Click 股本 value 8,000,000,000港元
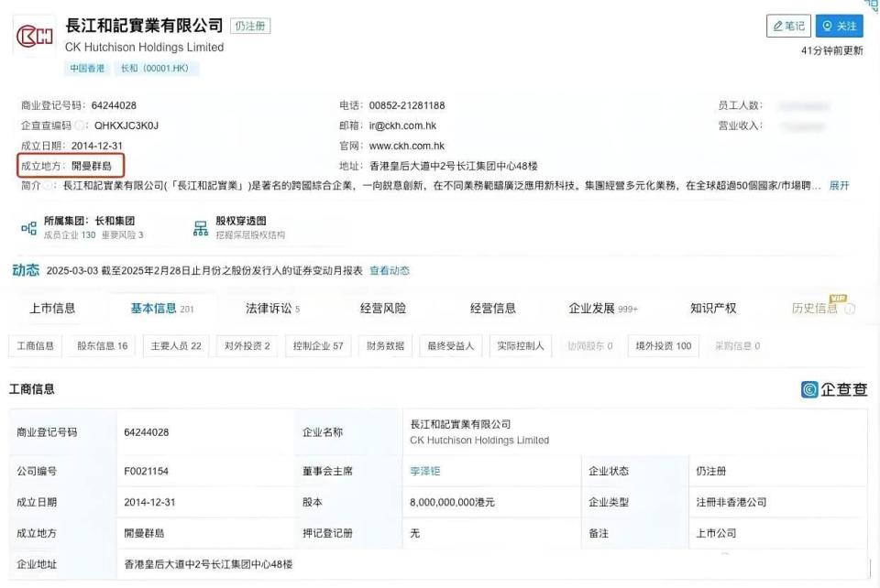880x588 pixels. 452,502
